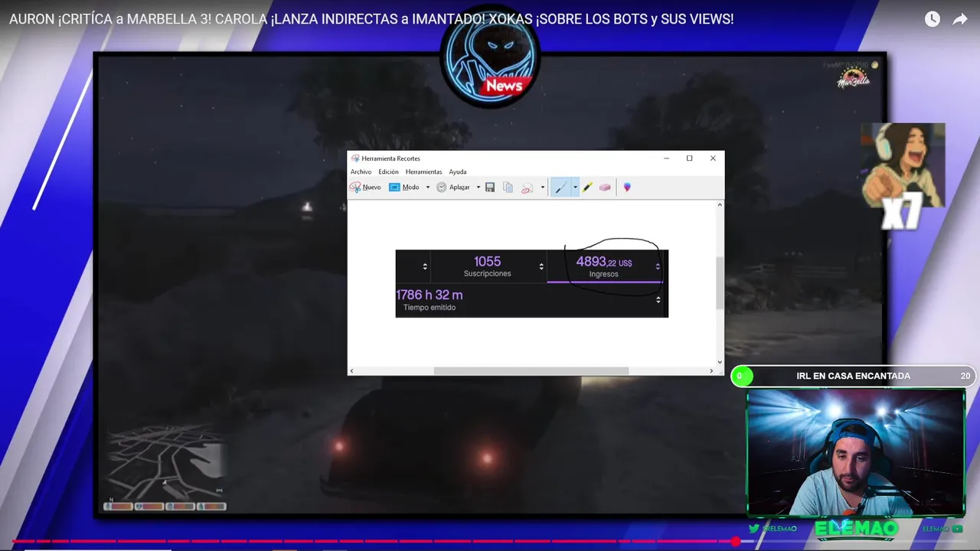Screen dimensions: 980x551
Task: Click the Watch Later clock icon
Action: (x=932, y=19)
